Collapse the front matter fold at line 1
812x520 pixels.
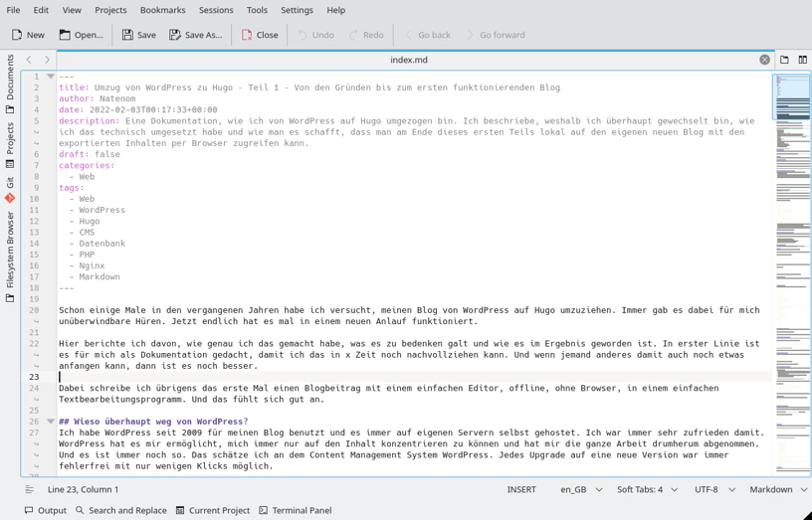tap(50, 76)
